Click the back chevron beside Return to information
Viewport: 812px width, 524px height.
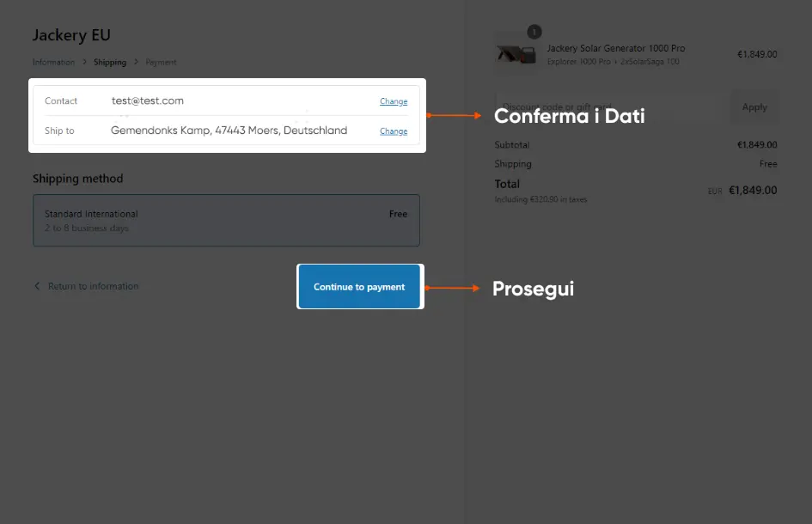[36, 286]
